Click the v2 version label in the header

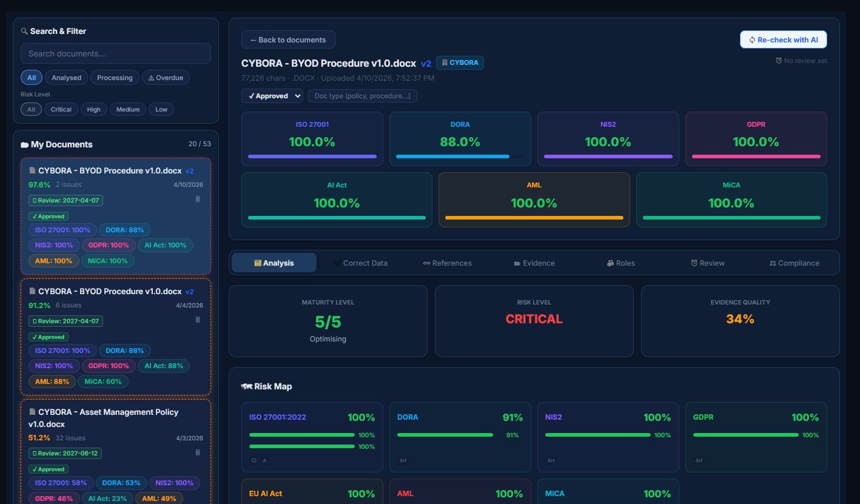point(426,64)
